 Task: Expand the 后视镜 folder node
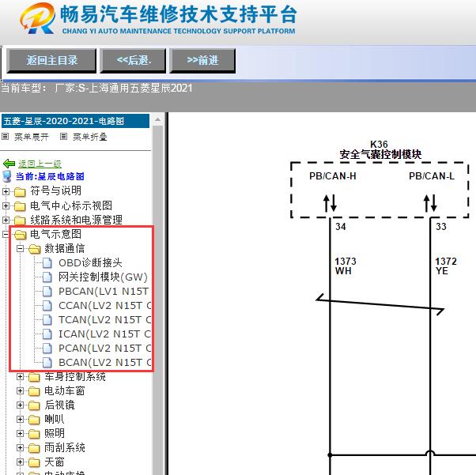(x=20, y=405)
